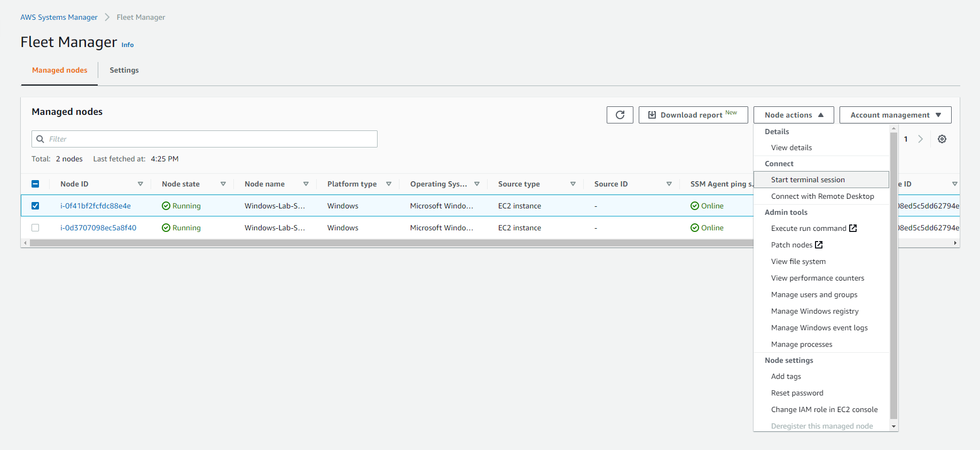Click the search magnifier icon in Filter
Viewport: 980px width, 450px height.
(40, 139)
